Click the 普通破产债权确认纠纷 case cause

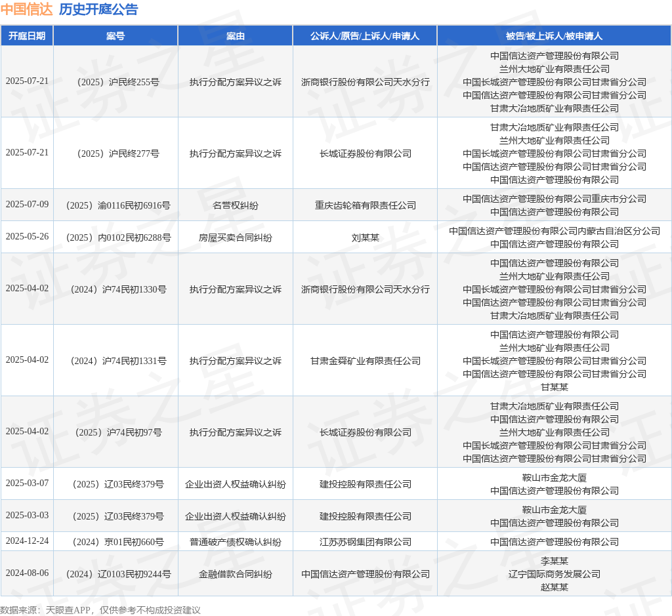click(236, 542)
